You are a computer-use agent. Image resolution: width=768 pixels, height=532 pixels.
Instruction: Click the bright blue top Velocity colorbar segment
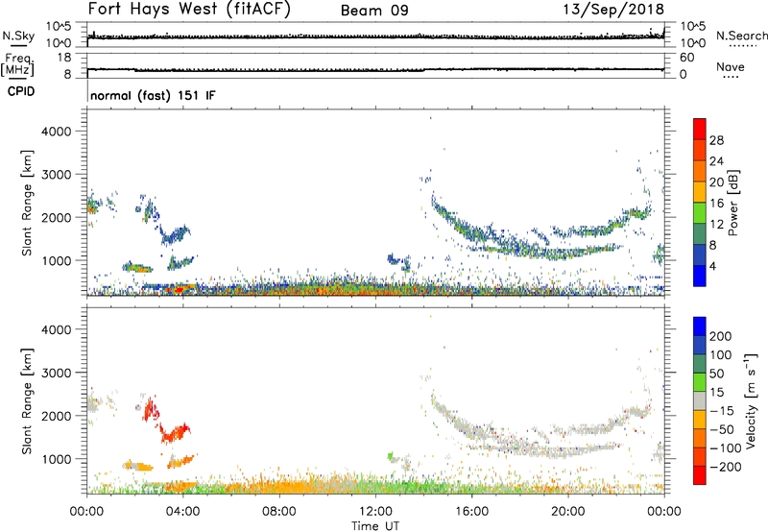(x=700, y=326)
